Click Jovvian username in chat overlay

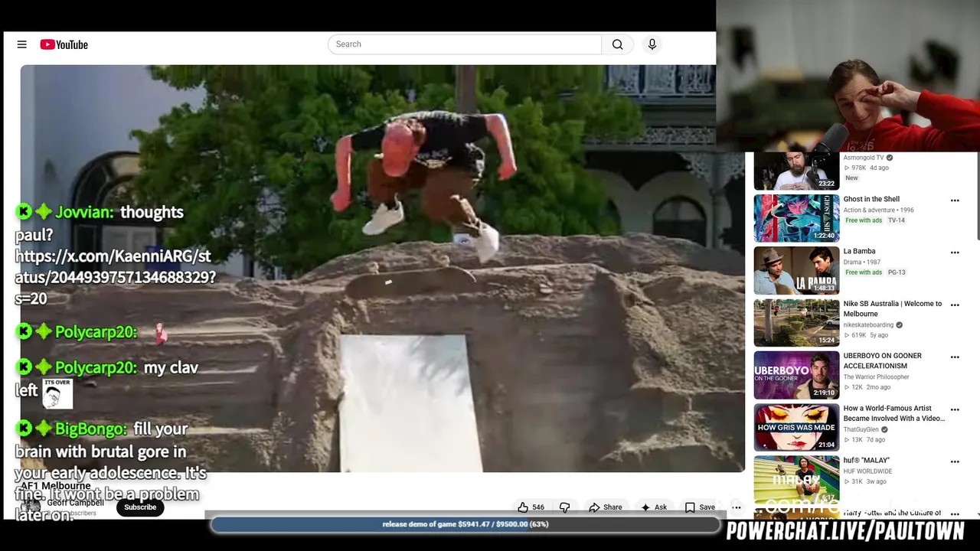(x=84, y=213)
